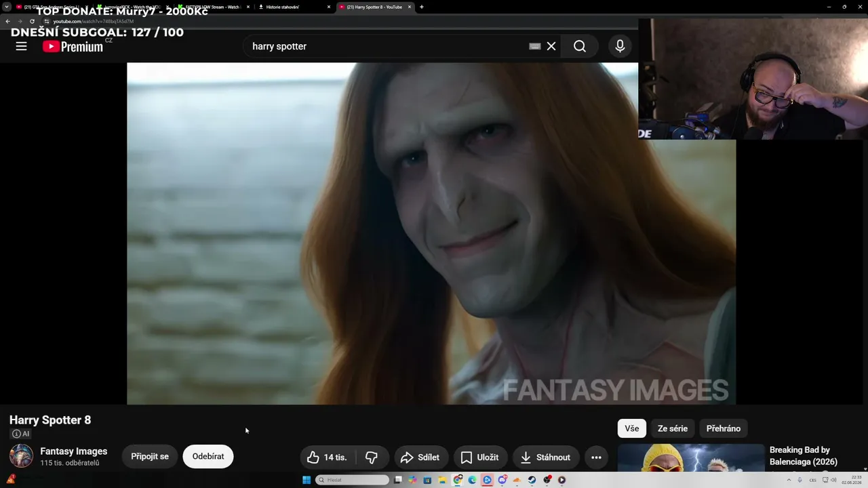Image resolution: width=868 pixels, height=488 pixels.
Task: Select the Vše filter chip
Action: coord(631,428)
